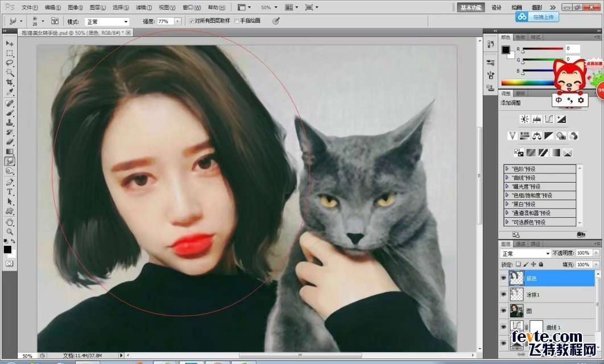This screenshot has width=604, height=364.
Task: Switch to 设计 workspace
Action: click(497, 7)
